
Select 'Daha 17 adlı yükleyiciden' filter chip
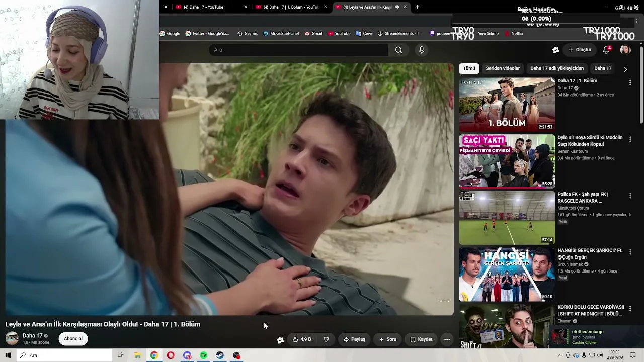[x=557, y=68]
